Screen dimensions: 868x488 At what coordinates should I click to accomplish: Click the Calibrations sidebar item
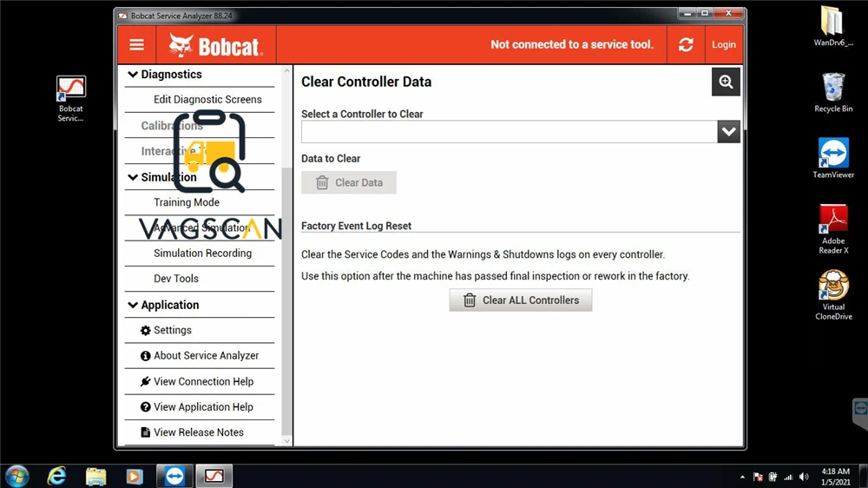click(x=172, y=126)
